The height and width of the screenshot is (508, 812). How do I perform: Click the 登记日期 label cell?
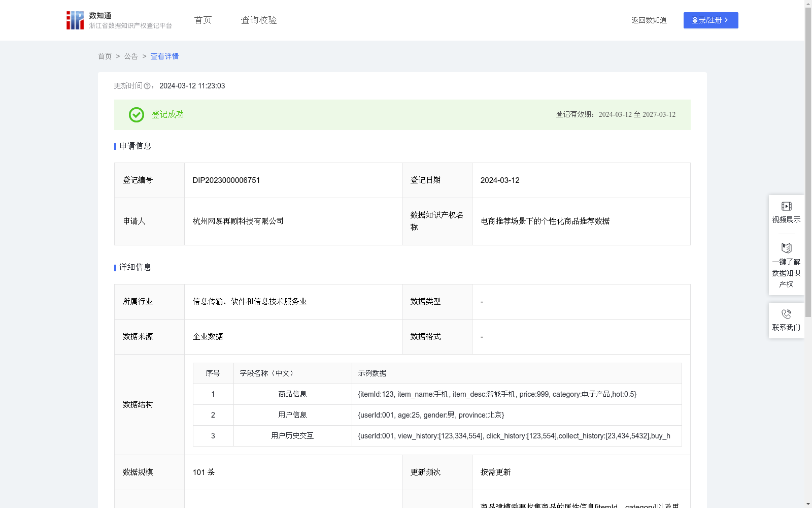437,180
